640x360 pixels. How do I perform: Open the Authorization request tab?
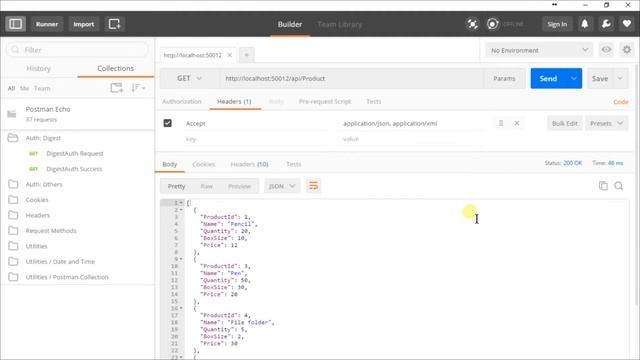182,101
